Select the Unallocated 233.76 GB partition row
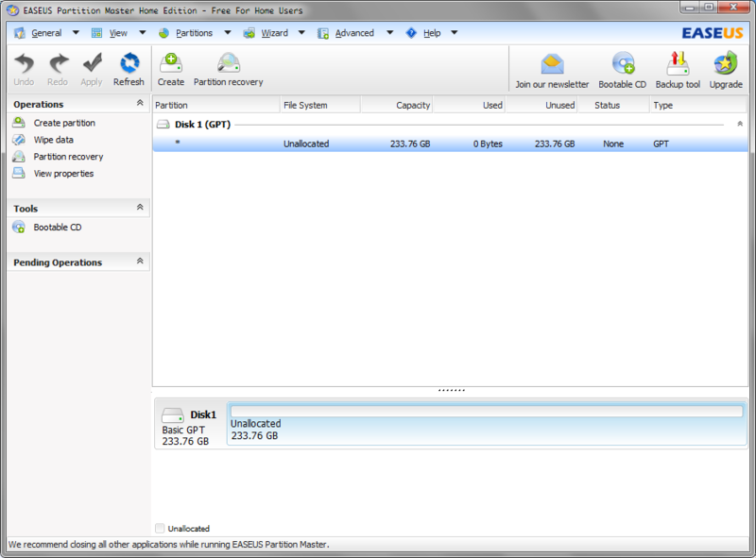This screenshot has height=558, width=756. pos(451,144)
